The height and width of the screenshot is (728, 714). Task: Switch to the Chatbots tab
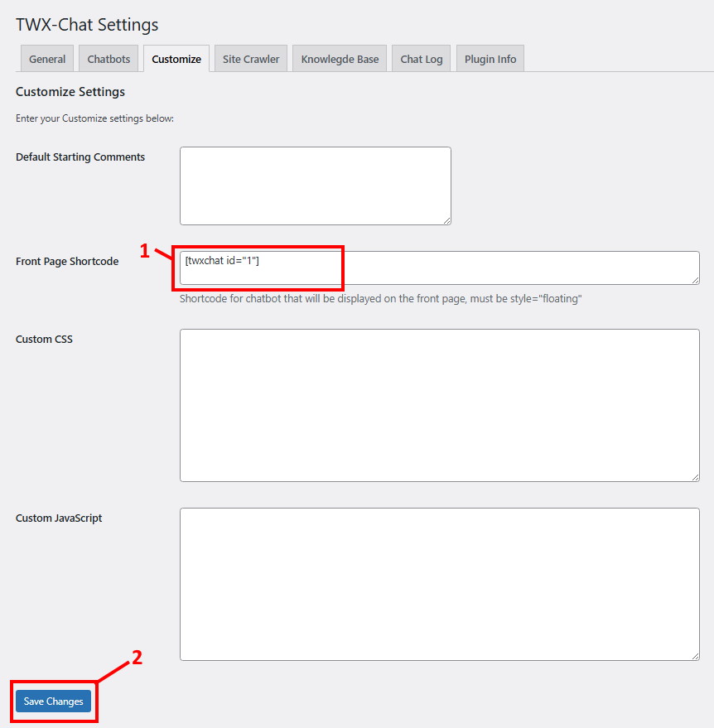pyautogui.click(x=109, y=59)
